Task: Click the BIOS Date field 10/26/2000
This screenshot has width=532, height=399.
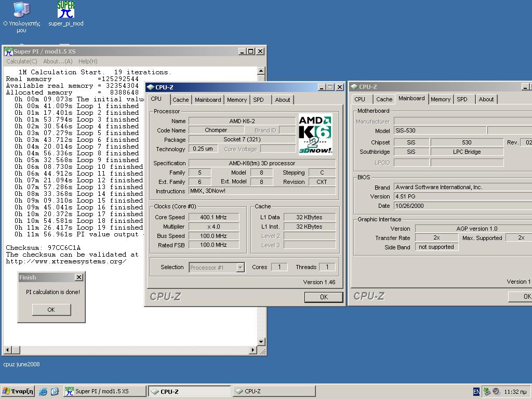Action: pyautogui.click(x=463, y=206)
